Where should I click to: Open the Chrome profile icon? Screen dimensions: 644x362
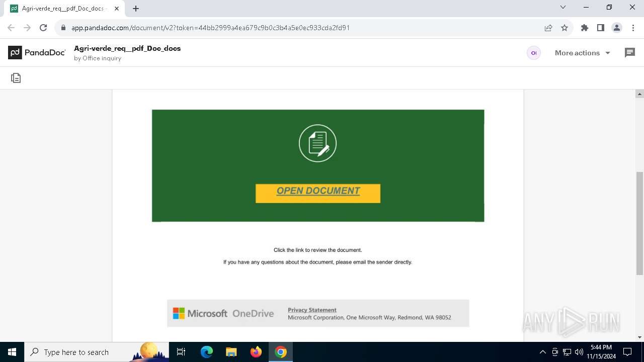(x=617, y=28)
